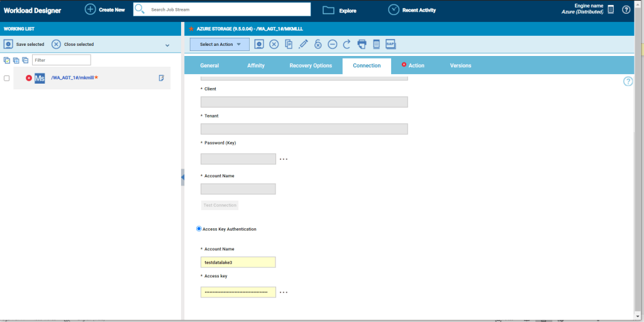
Task: Open the Select an Action dropdown
Action: coord(220,44)
